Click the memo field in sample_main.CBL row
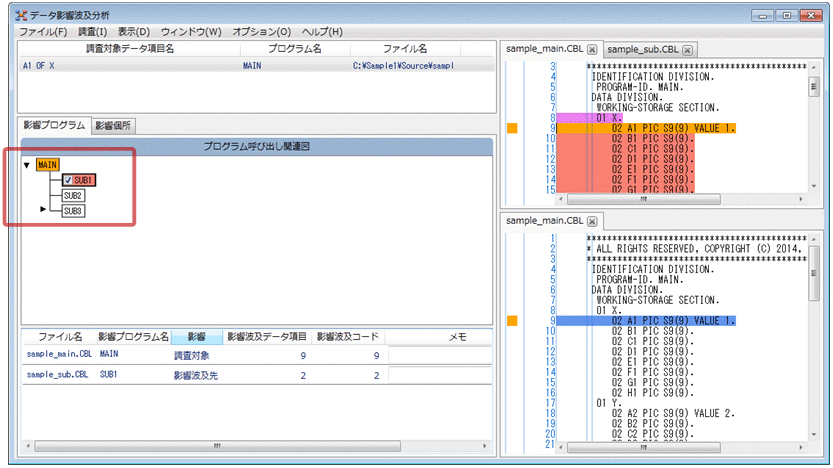833x468 pixels. (440, 355)
